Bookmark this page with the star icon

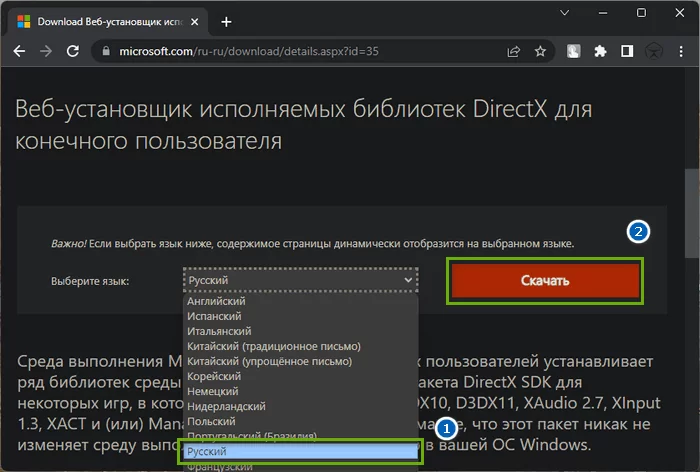pyautogui.click(x=540, y=51)
